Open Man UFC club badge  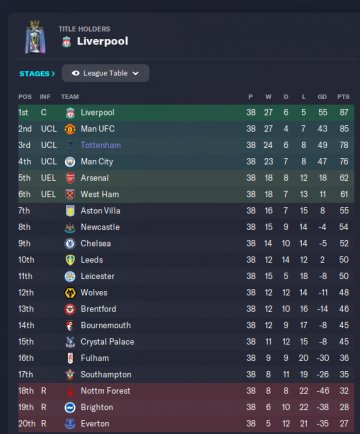pos(70,129)
